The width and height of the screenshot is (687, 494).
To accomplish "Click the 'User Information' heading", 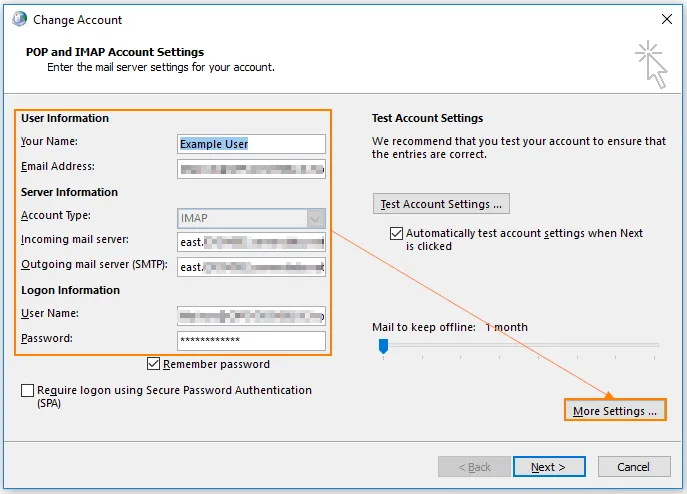I will tap(65, 118).
